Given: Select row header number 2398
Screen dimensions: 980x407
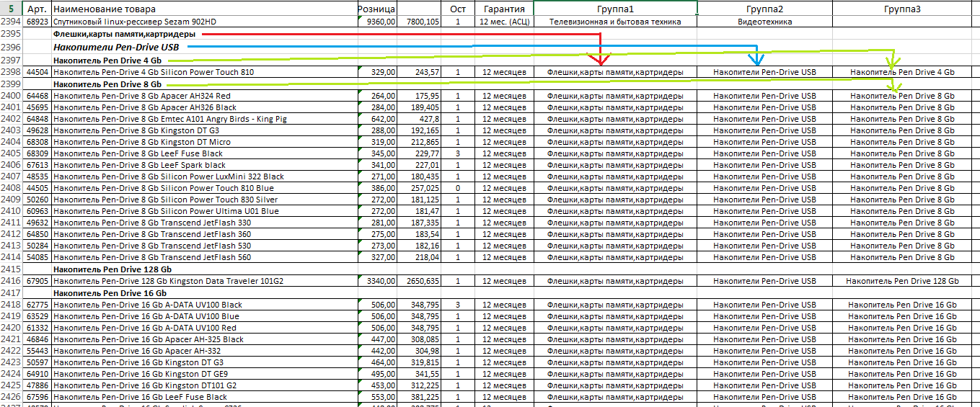Looking at the screenshot, I should [11, 72].
